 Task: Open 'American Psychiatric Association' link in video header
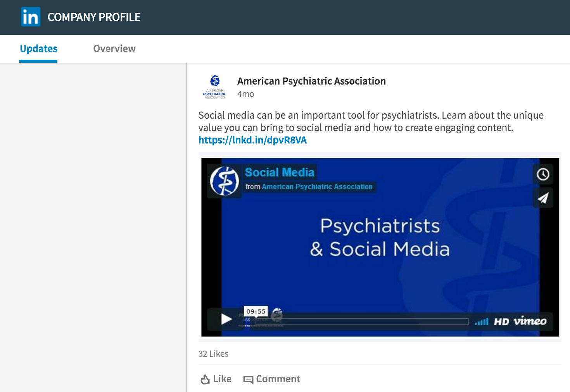[x=317, y=187]
